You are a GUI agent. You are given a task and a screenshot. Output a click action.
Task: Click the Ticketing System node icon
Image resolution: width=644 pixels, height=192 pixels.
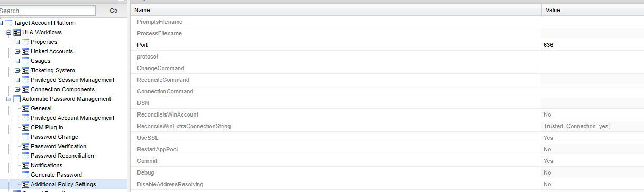pos(25,70)
